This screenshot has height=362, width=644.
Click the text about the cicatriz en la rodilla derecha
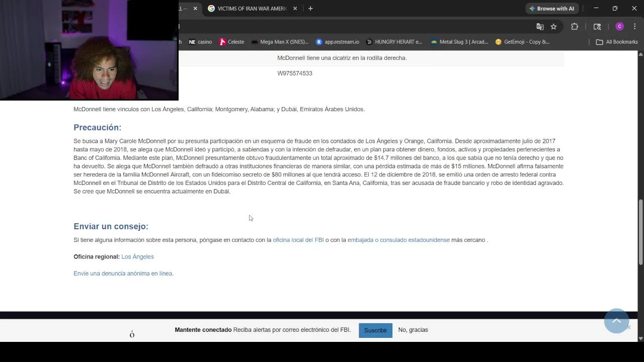coord(342,58)
